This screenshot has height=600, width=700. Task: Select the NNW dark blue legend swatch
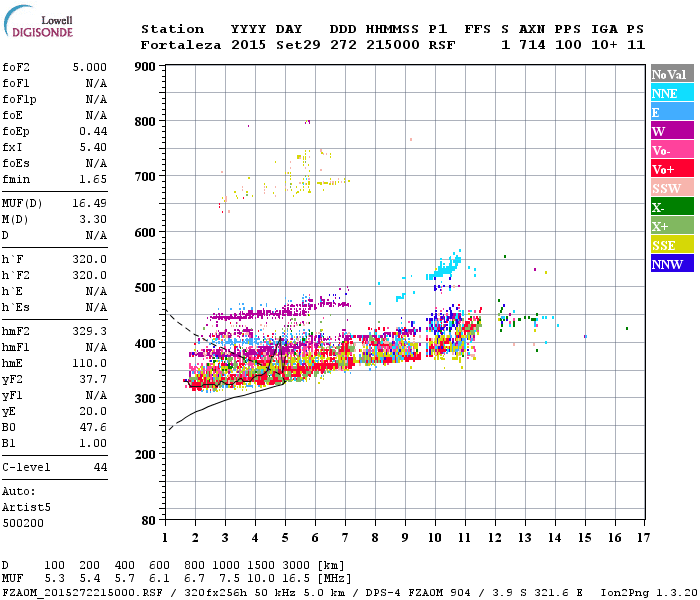tap(672, 264)
